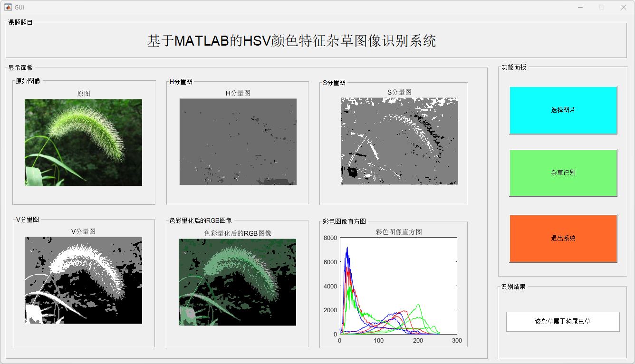Click the 显示面板 panel label
Screen dimensions: 635x364
[x=20, y=67]
